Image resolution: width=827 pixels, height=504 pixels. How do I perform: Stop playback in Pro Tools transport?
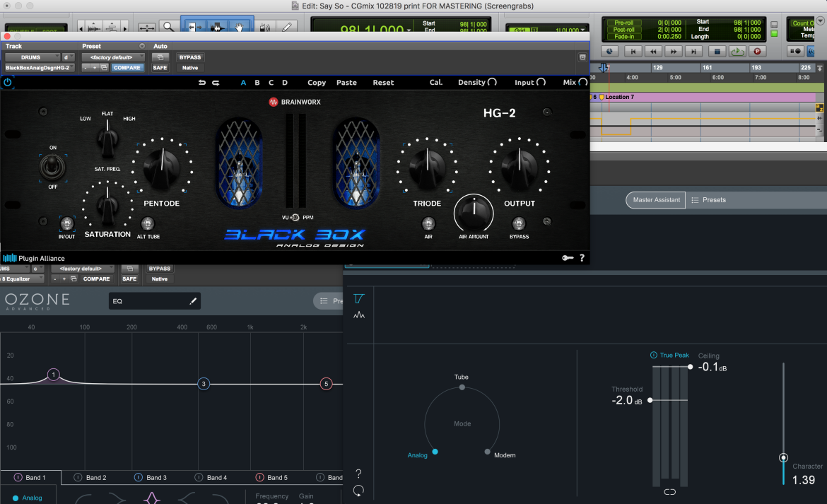pos(717,51)
